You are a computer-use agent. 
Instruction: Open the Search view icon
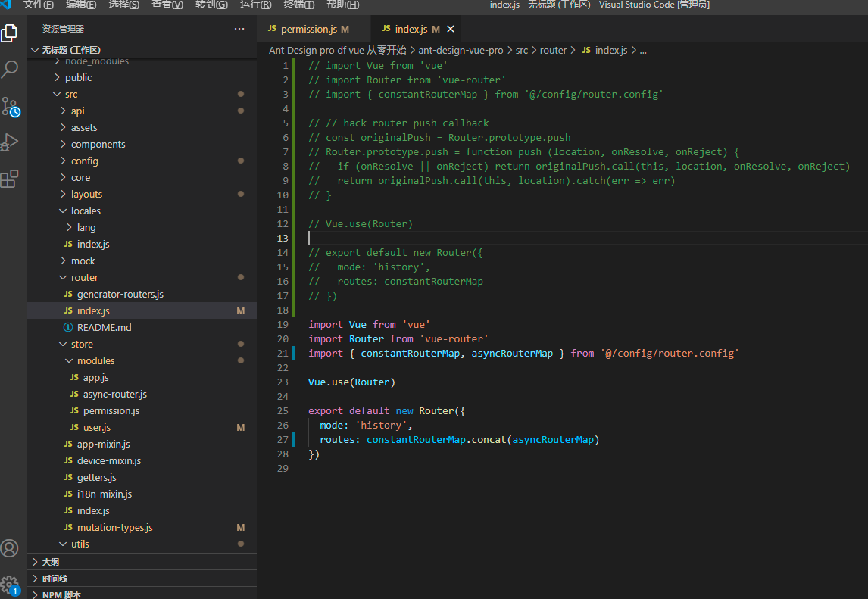click(10, 70)
